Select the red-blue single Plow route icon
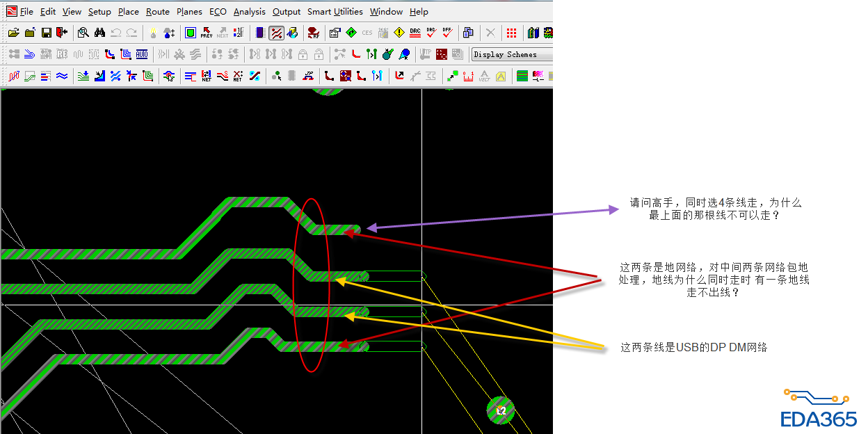Viewport: 868px width, 434px height. point(110,54)
